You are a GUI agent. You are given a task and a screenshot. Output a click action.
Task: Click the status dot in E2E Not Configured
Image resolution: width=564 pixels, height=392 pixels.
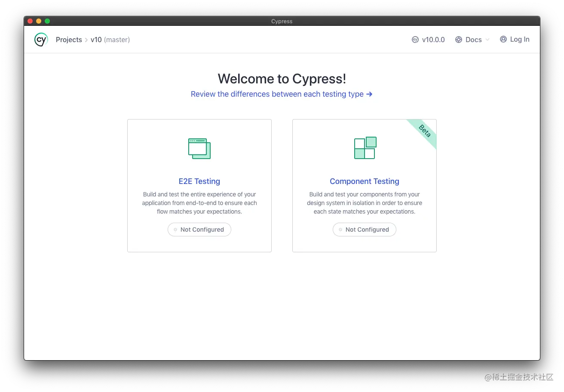click(x=175, y=230)
